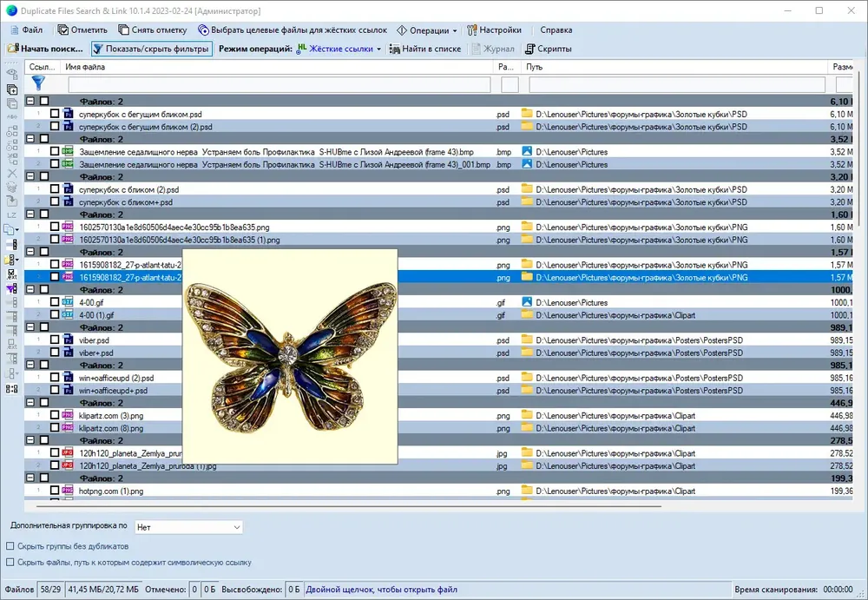Open the Файл menu
The height and width of the screenshot is (600, 868).
coord(27,30)
